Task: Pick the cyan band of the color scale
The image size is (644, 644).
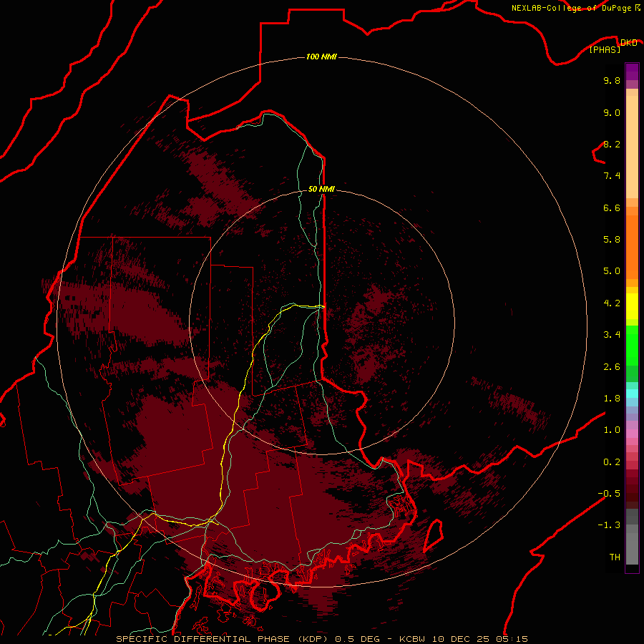Action: (632, 394)
